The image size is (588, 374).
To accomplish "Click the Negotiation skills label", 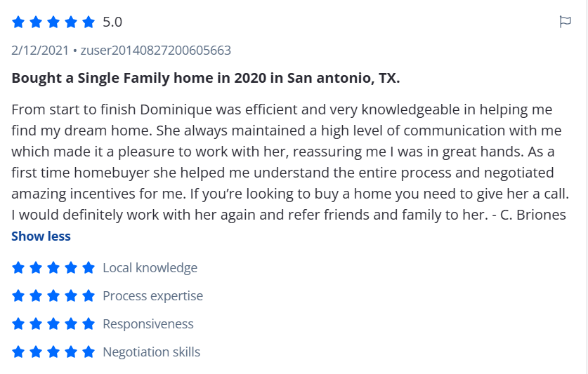I will pos(151,352).
